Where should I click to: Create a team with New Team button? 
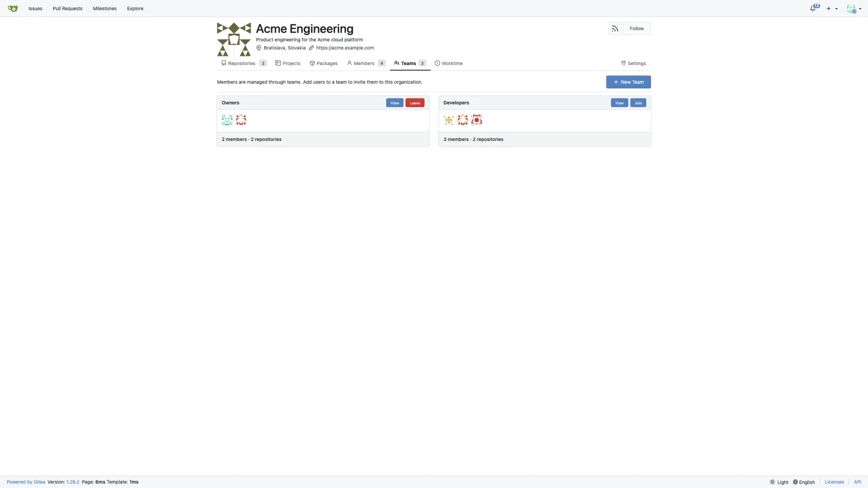(628, 82)
